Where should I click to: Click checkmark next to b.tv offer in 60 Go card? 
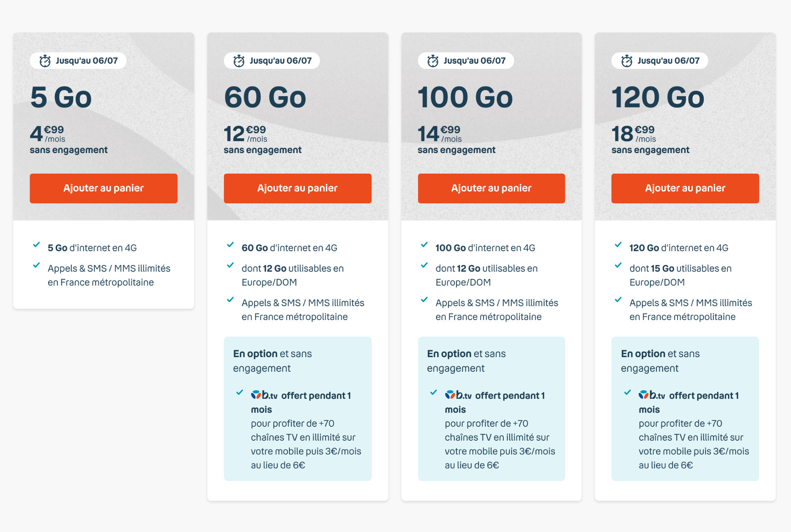coord(240,392)
